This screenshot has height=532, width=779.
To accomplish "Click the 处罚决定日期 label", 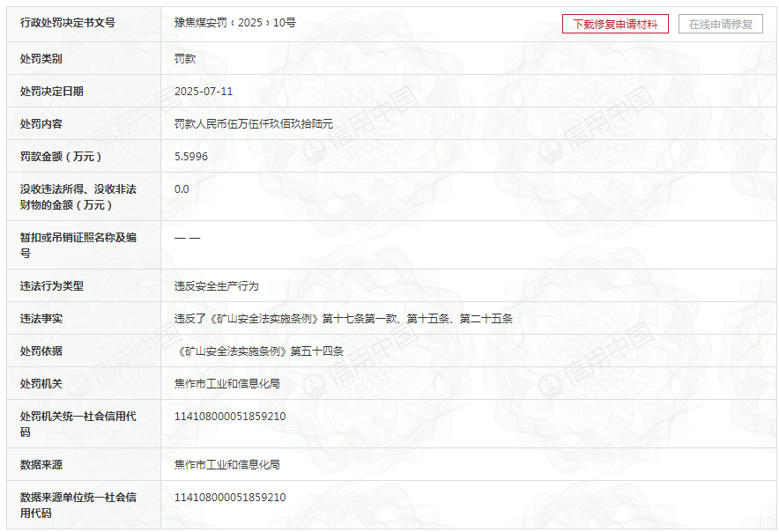I will point(52,92).
